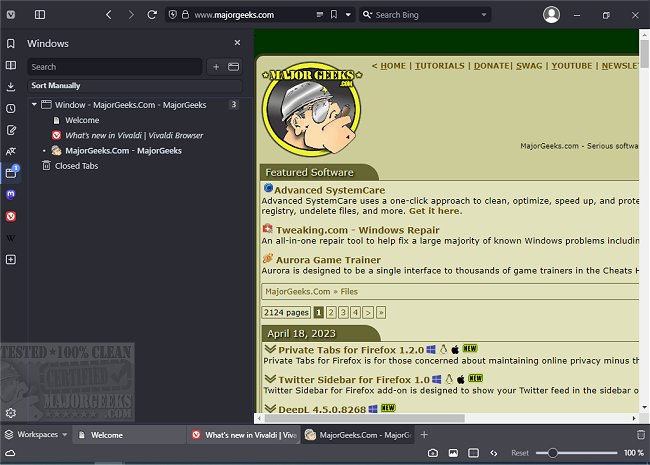Reset the page zoom level
Viewport: 650px width, 465px height.
point(520,453)
